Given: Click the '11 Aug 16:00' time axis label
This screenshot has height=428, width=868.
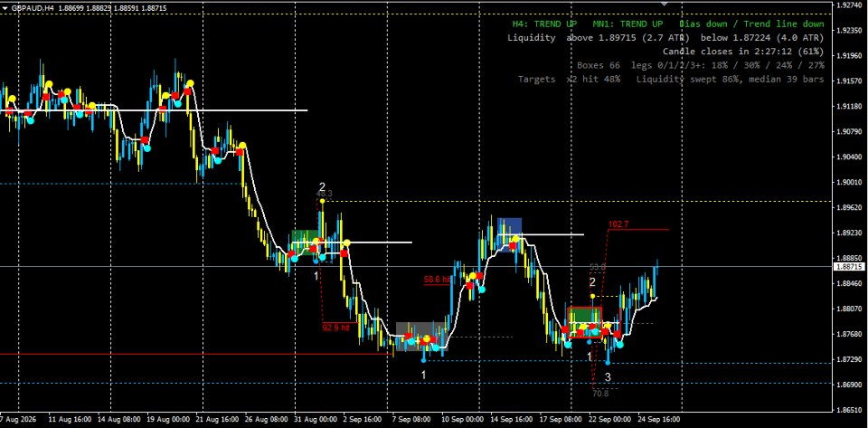Looking at the screenshot, I should [70, 419].
